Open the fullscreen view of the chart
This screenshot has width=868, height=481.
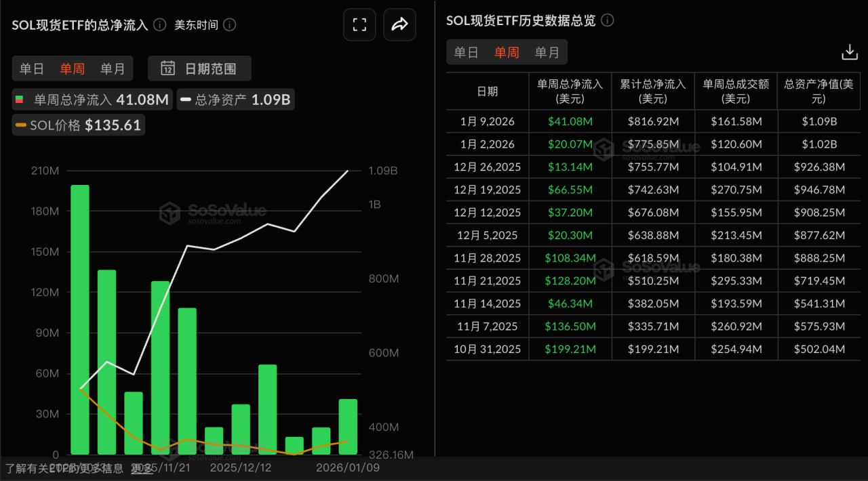coord(359,24)
